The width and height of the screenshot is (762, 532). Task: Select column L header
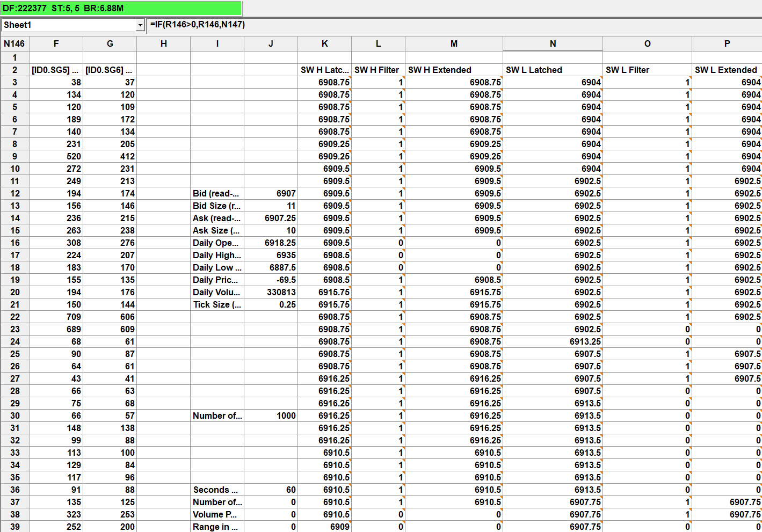(379, 43)
